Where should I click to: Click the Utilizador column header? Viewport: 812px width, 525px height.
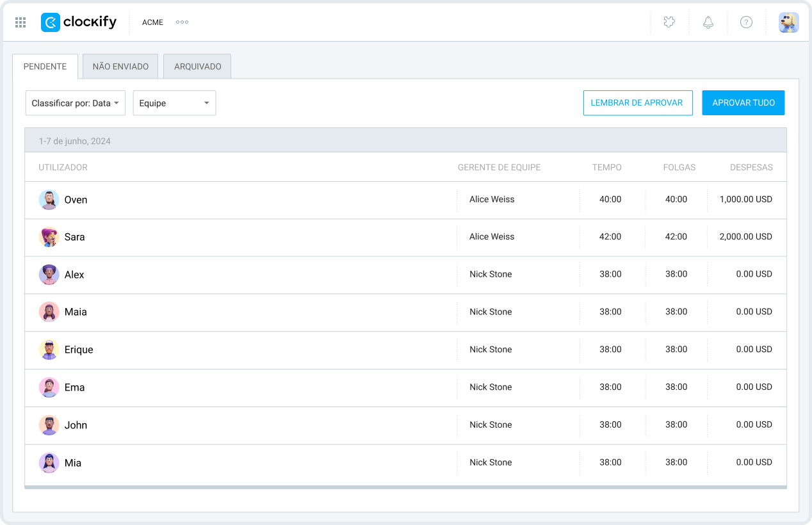click(63, 168)
